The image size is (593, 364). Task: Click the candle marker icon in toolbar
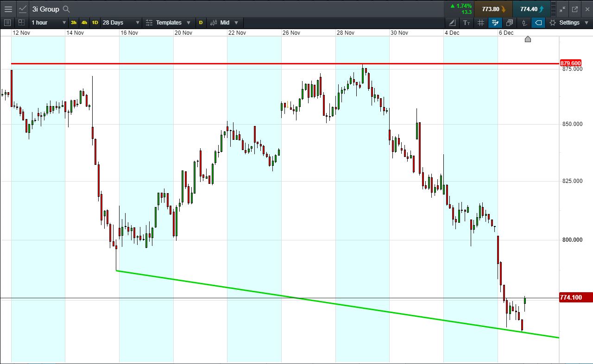[524, 22]
